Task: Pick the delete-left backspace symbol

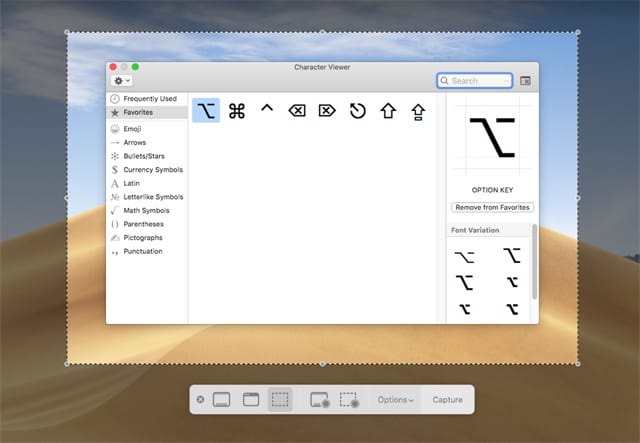Action: coord(297,111)
